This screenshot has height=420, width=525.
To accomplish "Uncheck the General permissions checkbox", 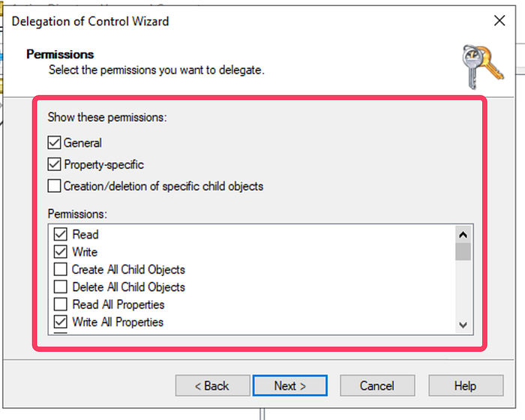I will coord(54,142).
